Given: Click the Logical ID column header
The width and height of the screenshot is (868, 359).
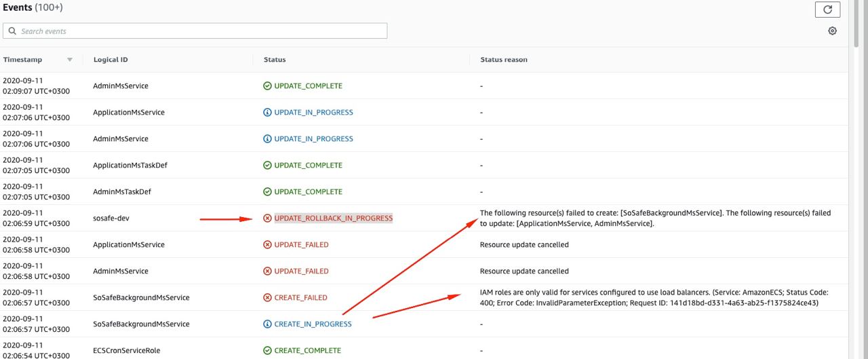Looking at the screenshot, I should [x=111, y=60].
